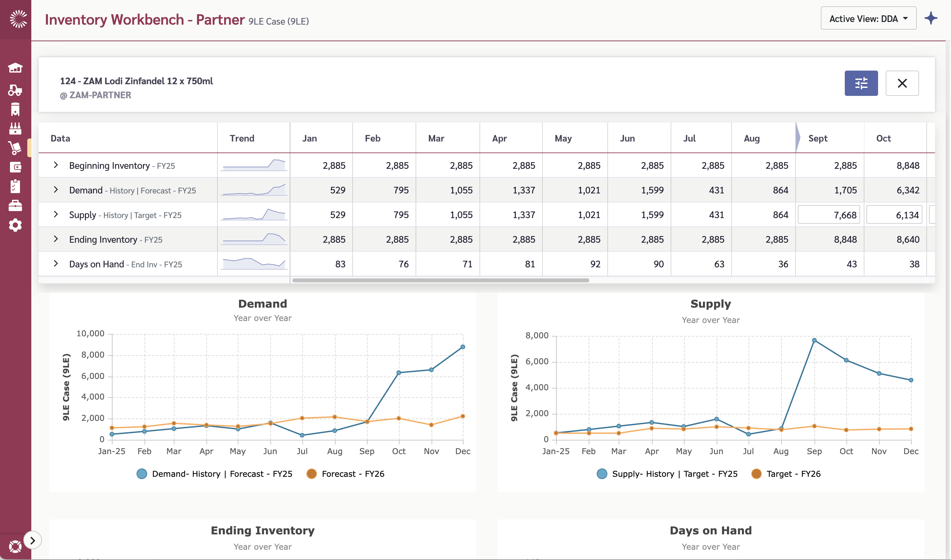Open the filter settings sliders button
Image resolution: width=951 pixels, height=560 pixels.
(861, 83)
